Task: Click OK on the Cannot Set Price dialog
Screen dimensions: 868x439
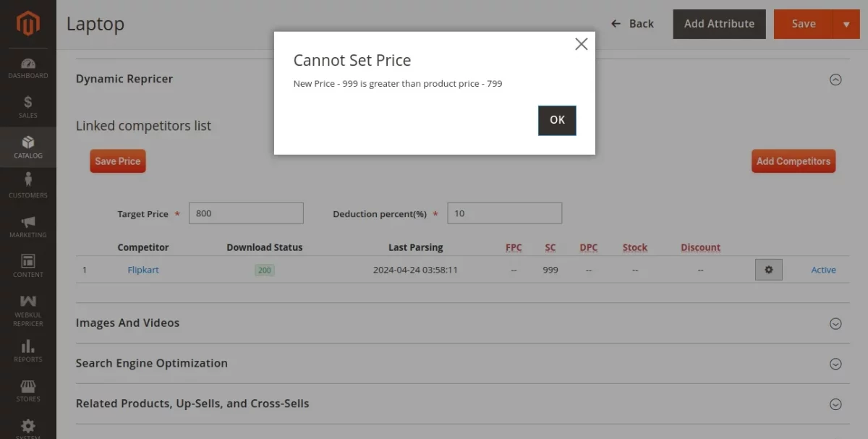Action: [557, 120]
